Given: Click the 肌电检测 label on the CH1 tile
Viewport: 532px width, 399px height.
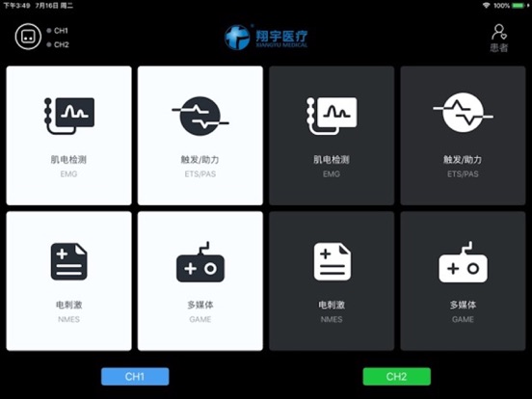Looking at the screenshot, I should 68,159.
